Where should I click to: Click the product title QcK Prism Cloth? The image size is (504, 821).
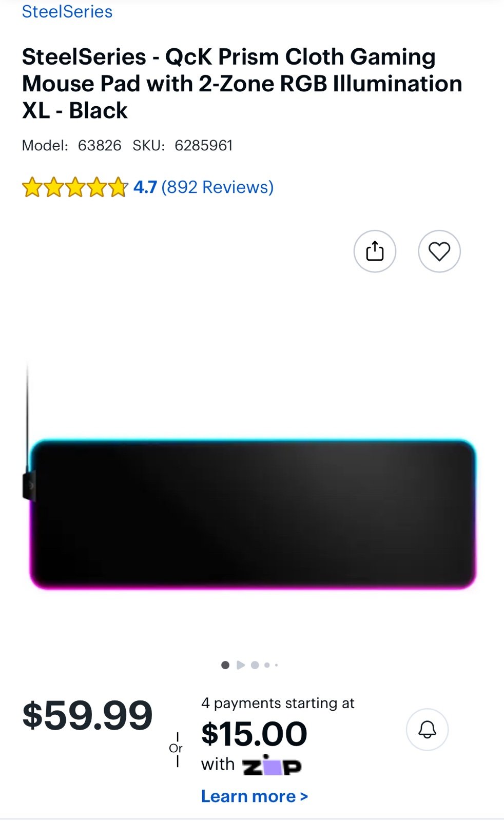(242, 84)
